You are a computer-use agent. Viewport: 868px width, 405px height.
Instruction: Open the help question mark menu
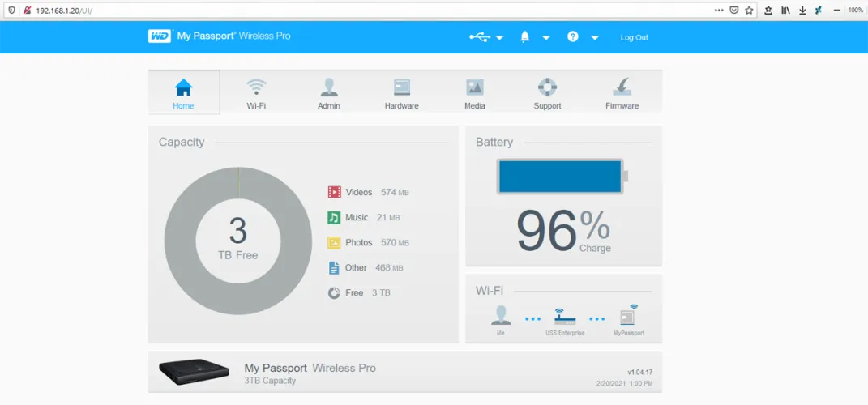[582, 37]
